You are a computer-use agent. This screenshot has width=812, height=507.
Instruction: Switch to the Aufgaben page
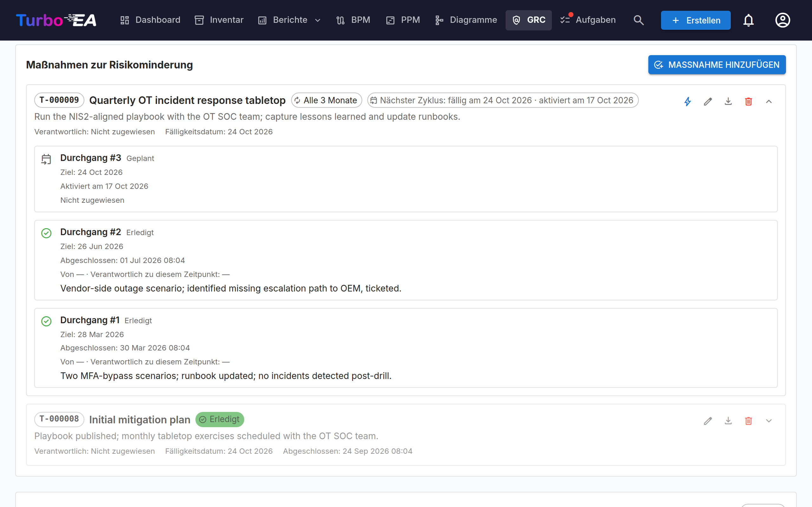tap(588, 20)
